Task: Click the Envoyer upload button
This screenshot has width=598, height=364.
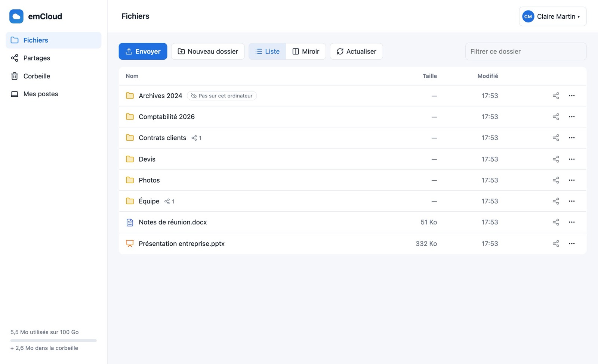Action: [143, 51]
